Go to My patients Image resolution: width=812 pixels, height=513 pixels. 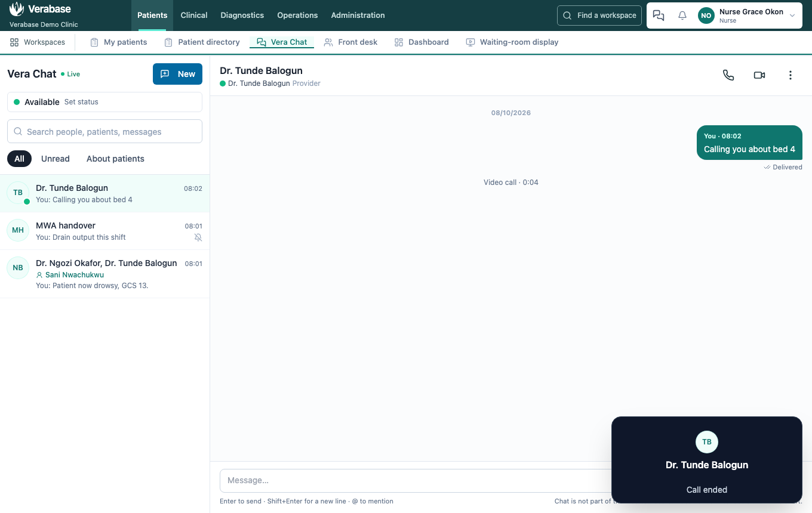coord(118,42)
